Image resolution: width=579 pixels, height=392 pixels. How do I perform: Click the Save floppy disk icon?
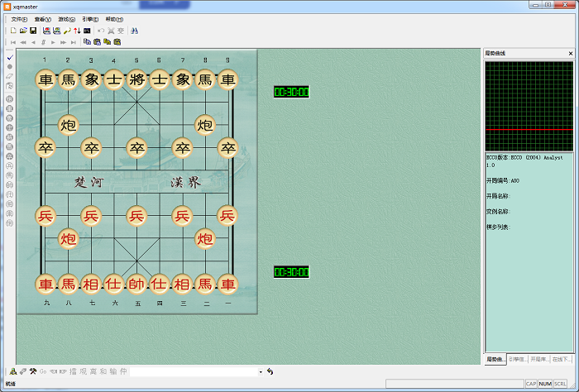click(x=32, y=31)
